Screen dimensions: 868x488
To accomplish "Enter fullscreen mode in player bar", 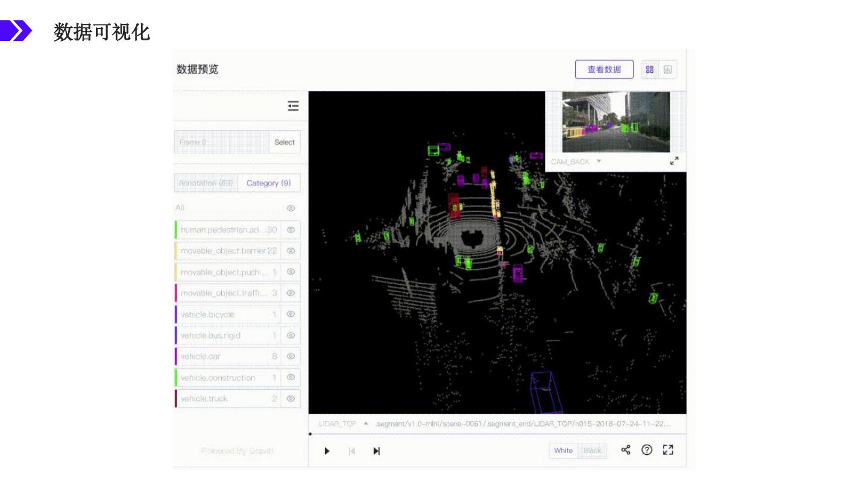I will click(668, 450).
